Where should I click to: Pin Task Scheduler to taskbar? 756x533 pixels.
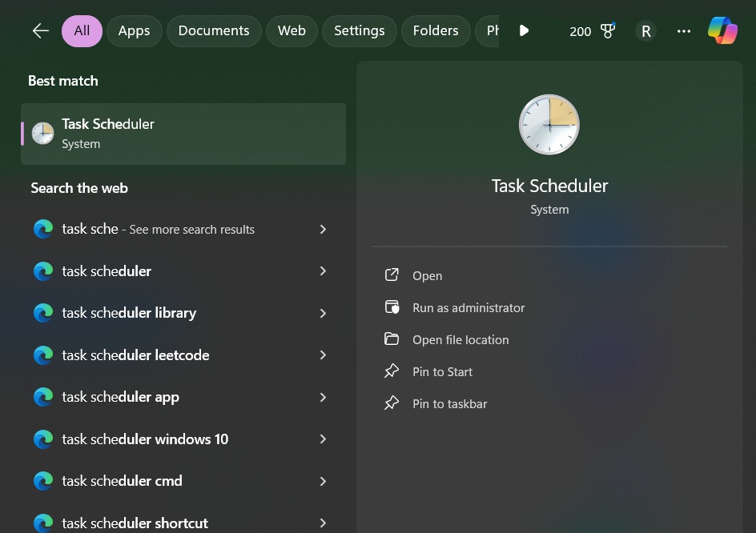(x=449, y=403)
